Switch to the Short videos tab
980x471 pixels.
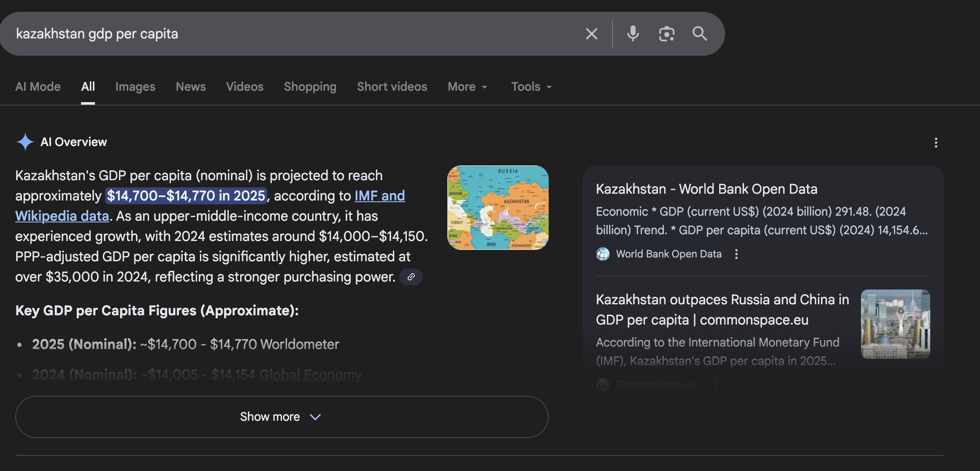click(392, 87)
